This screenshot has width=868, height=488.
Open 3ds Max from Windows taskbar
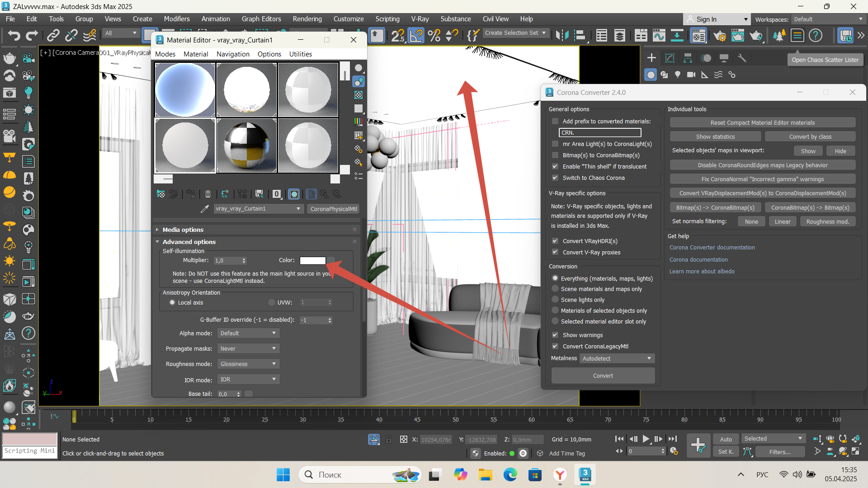coord(585,474)
